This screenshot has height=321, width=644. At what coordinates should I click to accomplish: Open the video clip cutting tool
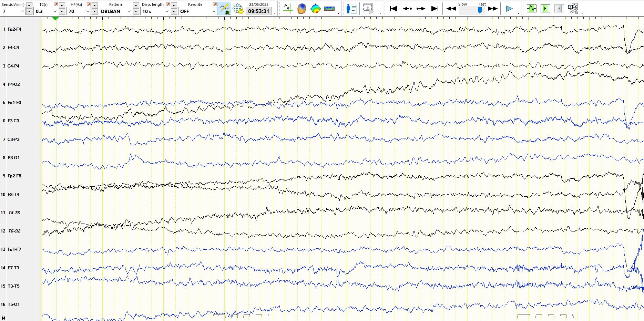click(x=573, y=9)
